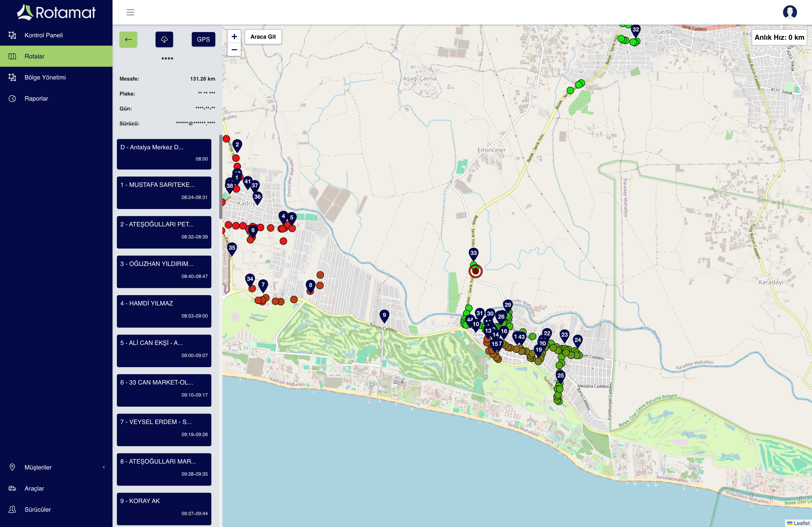Click map marker number 7
This screenshot has width=812, height=527.
[263, 286]
